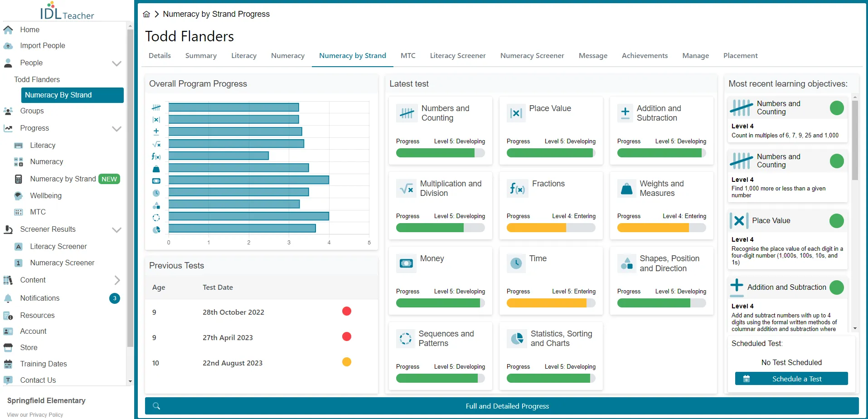
Task: Toggle the green circle on Addition and Subtraction objective
Action: click(x=836, y=287)
